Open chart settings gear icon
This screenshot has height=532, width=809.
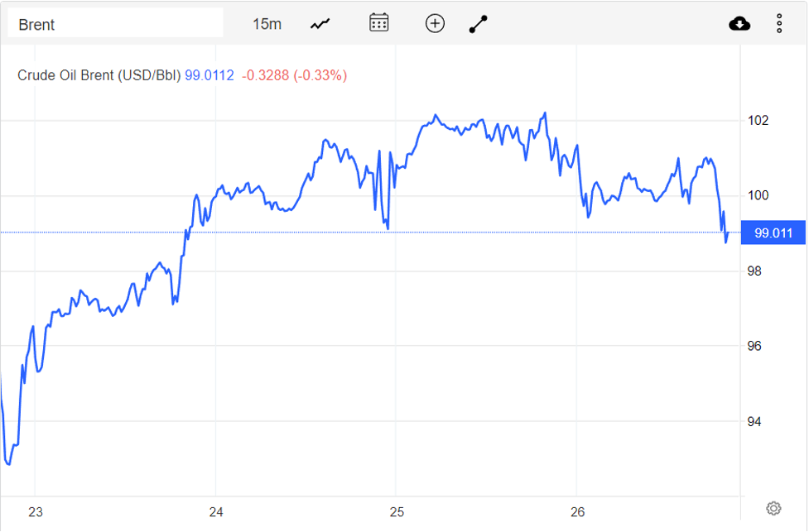click(x=774, y=508)
